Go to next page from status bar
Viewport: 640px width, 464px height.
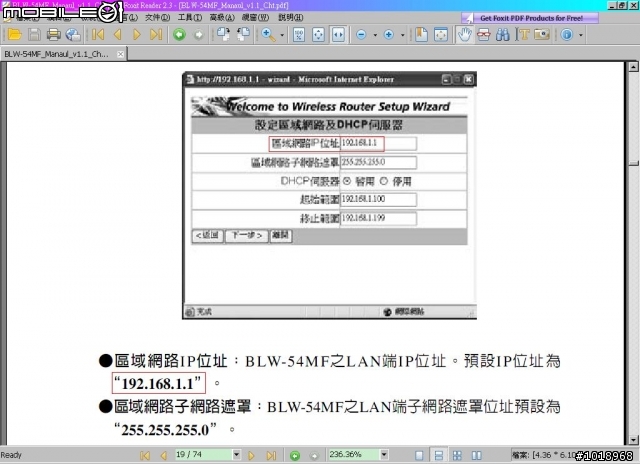(251, 455)
